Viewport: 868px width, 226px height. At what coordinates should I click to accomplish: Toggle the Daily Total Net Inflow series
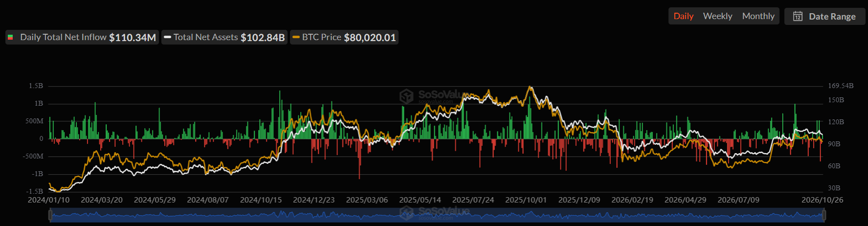pyautogui.click(x=82, y=37)
